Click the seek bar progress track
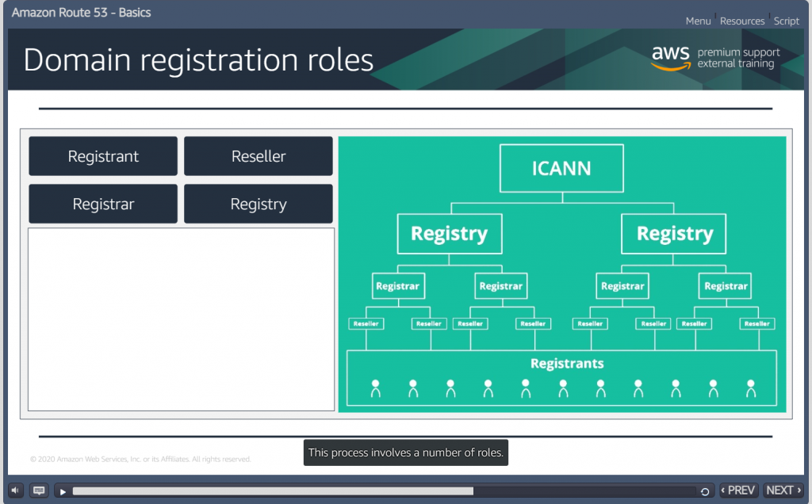812x504 pixels. tap(381, 491)
